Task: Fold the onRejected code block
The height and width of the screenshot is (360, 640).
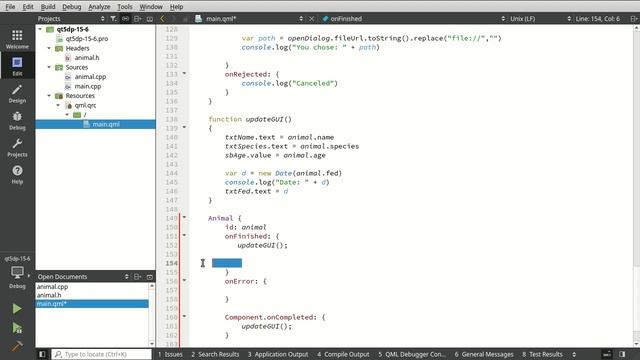Action: click(184, 73)
